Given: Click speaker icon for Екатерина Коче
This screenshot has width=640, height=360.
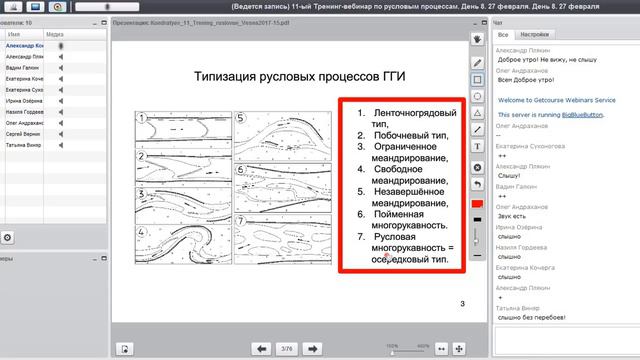Looking at the screenshot, I should coord(61,79).
